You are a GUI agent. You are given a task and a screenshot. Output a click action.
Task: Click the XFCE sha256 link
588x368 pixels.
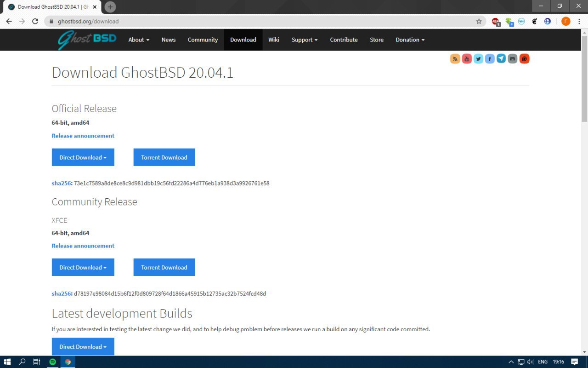(62, 293)
